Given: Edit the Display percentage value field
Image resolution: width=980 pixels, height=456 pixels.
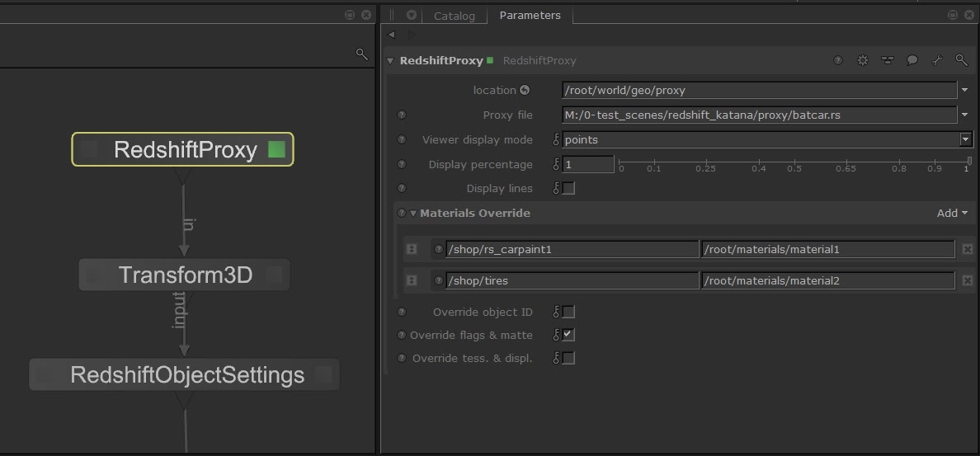Looking at the screenshot, I should (x=587, y=165).
